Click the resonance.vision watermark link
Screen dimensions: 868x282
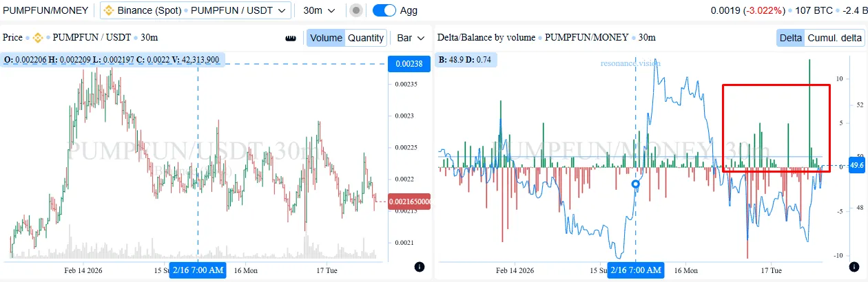tap(630, 63)
